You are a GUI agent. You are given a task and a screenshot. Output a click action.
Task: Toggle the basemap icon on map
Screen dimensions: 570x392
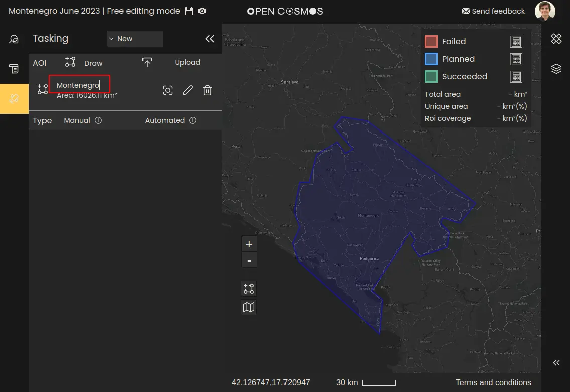[x=249, y=307]
